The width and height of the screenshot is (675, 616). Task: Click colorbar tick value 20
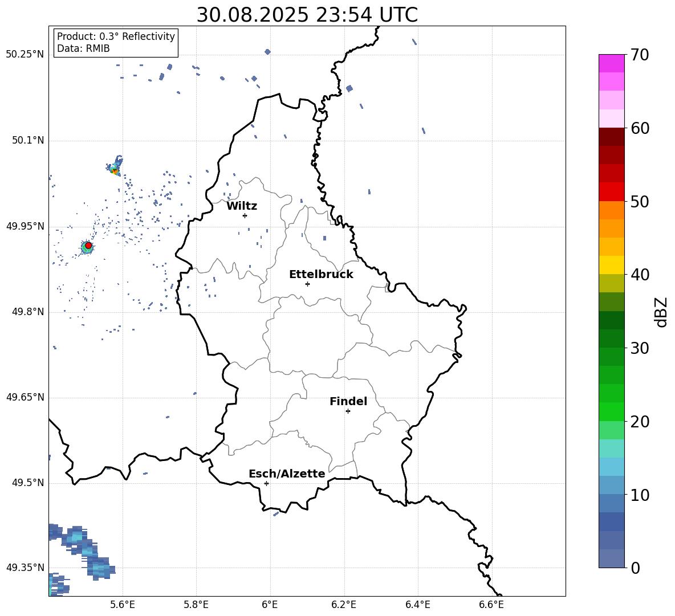640,422
